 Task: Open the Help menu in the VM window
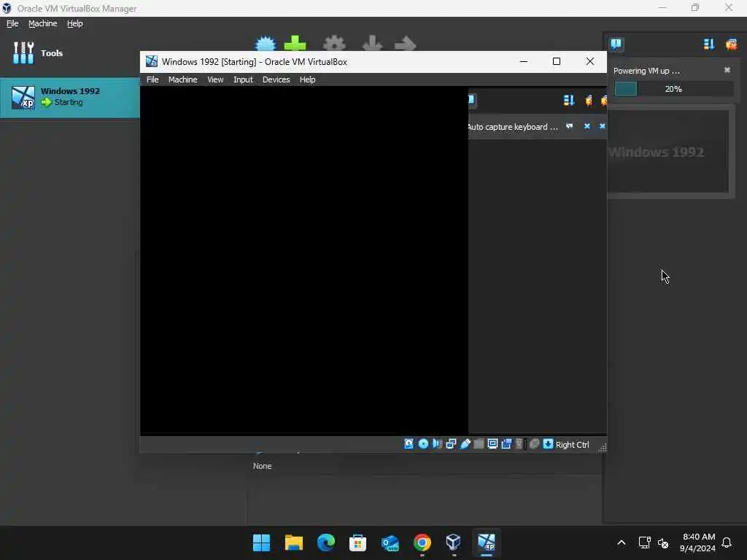pos(307,79)
